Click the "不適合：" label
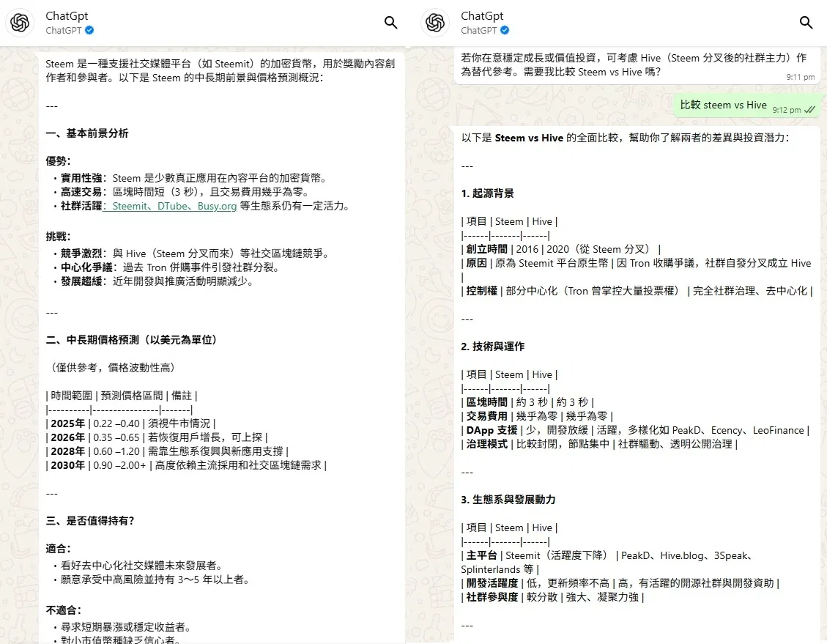 64,610
